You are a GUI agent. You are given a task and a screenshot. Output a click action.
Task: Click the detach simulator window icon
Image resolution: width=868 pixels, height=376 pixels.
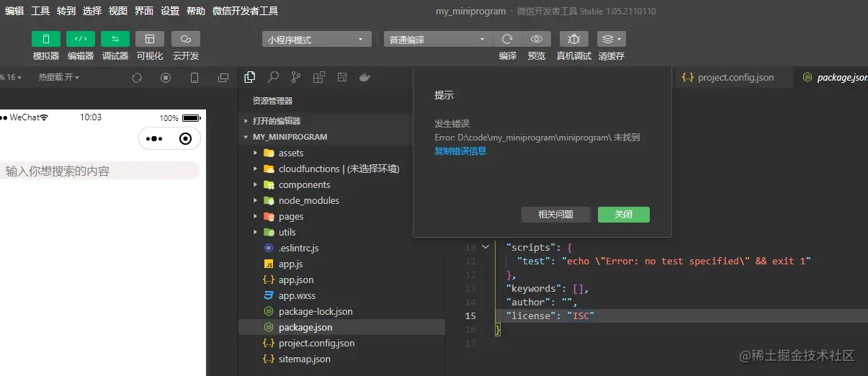click(223, 78)
